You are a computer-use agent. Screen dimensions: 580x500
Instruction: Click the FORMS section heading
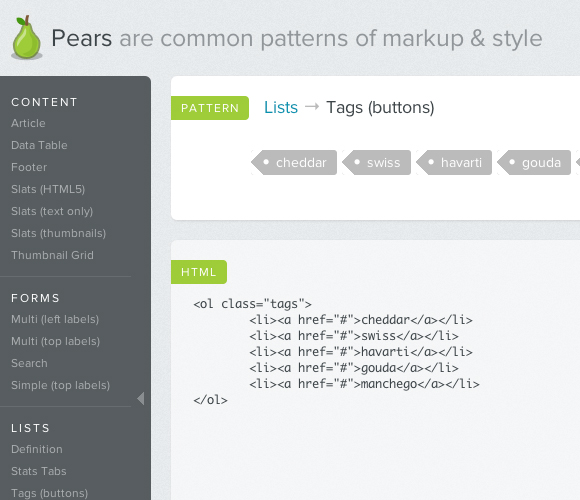pyautogui.click(x=36, y=298)
